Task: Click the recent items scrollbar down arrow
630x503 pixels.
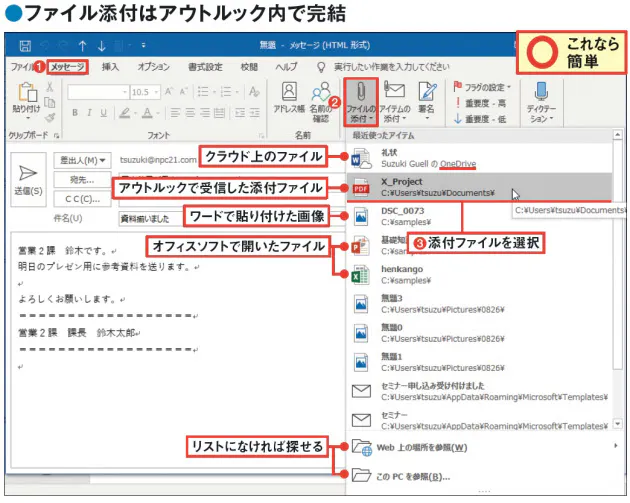Action: click(x=618, y=424)
